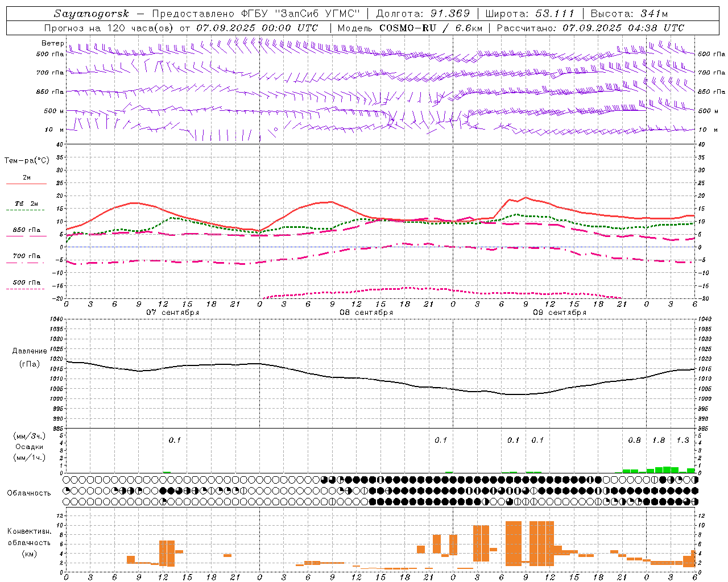Click the '08 сентября' date label

(x=366, y=313)
